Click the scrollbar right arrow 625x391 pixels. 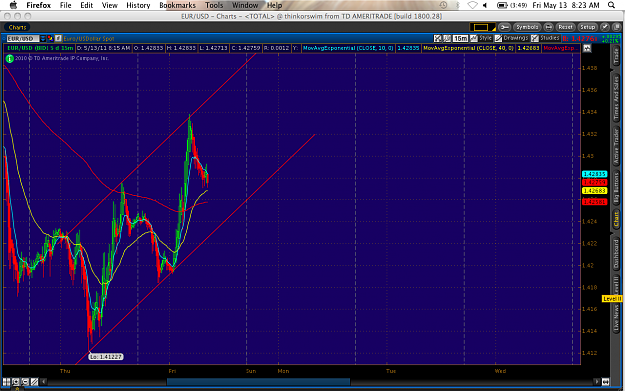point(597,382)
